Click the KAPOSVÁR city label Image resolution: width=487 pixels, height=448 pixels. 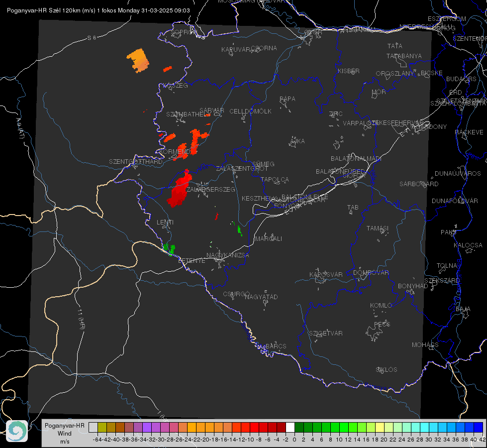pos(326,274)
